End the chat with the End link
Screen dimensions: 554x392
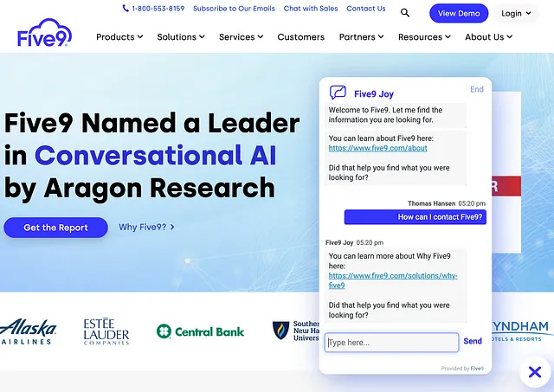(477, 89)
